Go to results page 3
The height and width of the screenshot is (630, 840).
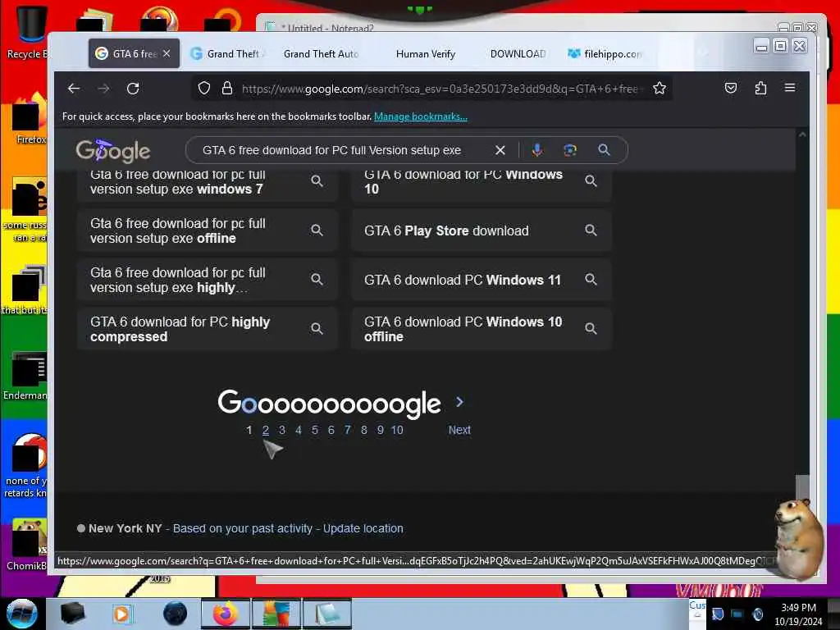point(282,430)
